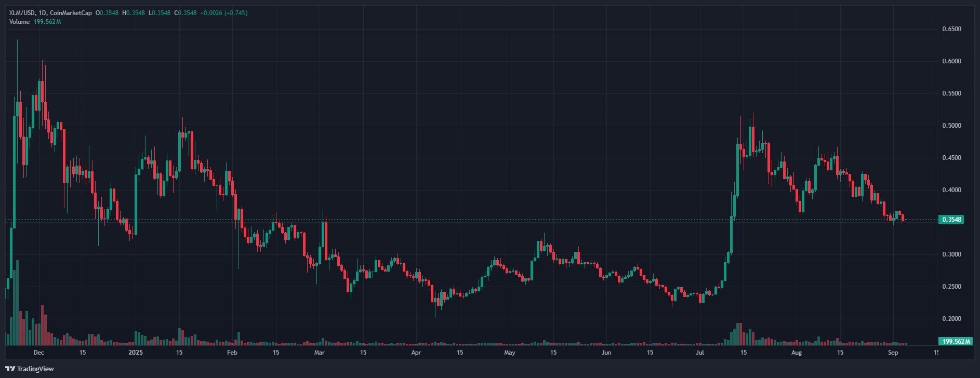The width and height of the screenshot is (980, 378).
Task: Select the Feb marker on time axis
Action: [x=232, y=353]
